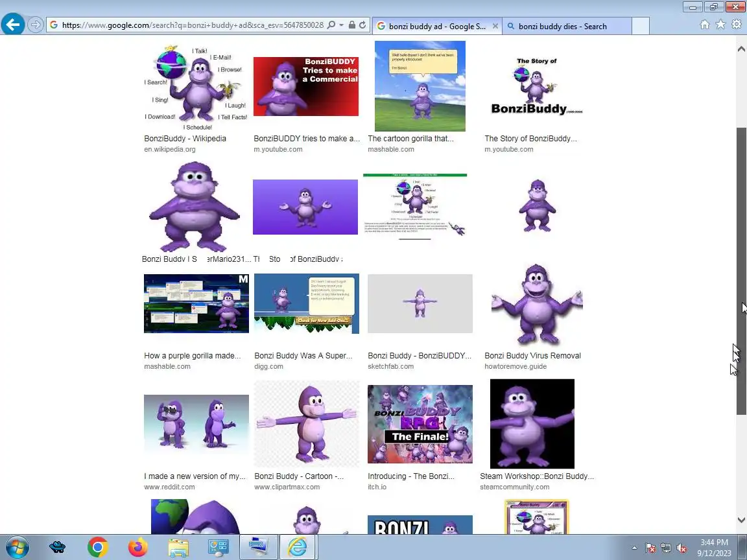Click 'Introducing - The Bonzi...' title link
This screenshot has width=747, height=560.
(x=410, y=476)
